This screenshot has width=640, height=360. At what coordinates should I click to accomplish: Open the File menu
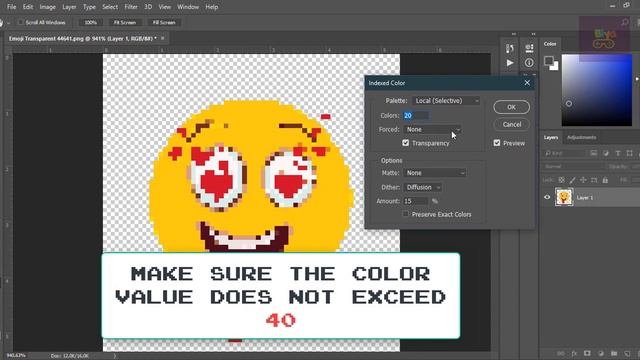pos(11,7)
